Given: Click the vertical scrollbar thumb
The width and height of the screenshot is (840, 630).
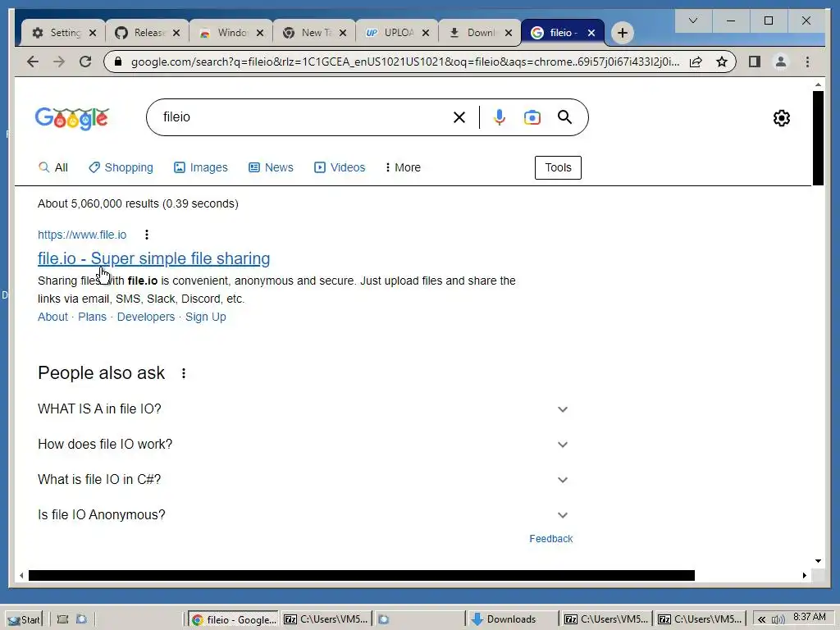Looking at the screenshot, I should 818,138.
